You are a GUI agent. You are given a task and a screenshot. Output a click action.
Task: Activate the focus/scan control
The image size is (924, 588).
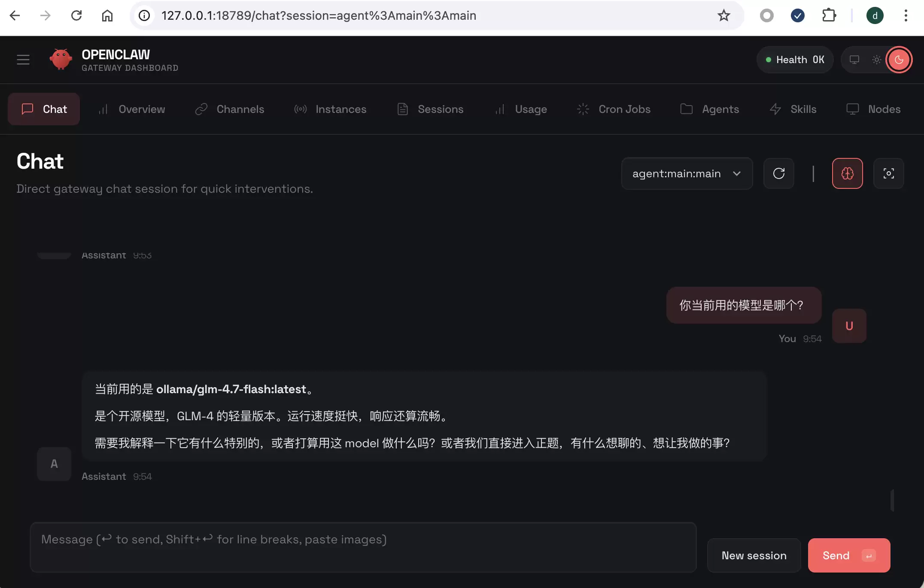click(888, 173)
